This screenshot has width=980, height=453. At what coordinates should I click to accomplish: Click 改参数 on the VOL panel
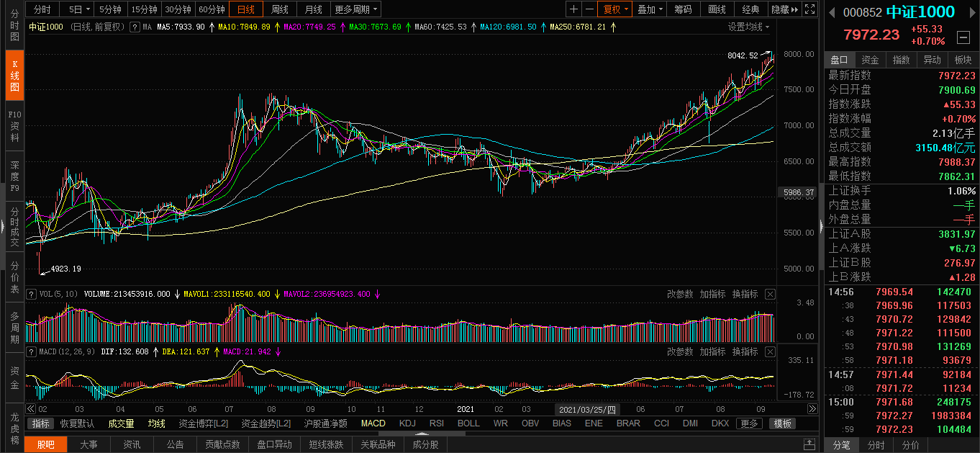pyautogui.click(x=679, y=294)
